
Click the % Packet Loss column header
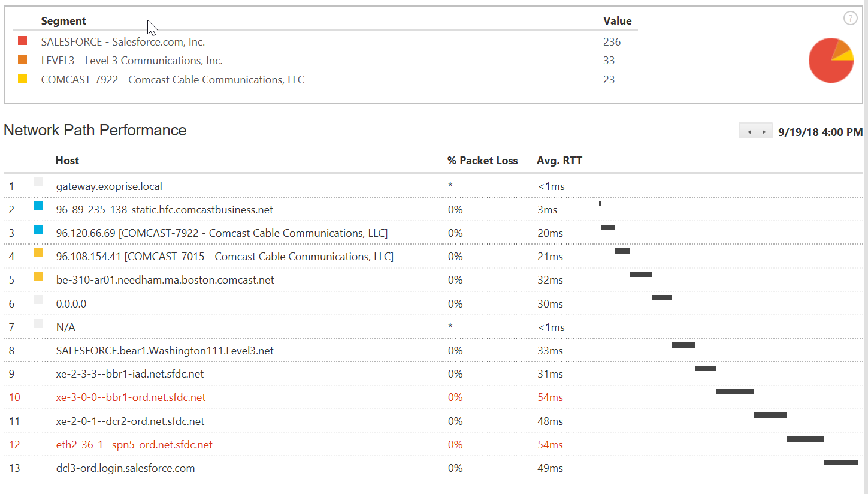(x=482, y=161)
